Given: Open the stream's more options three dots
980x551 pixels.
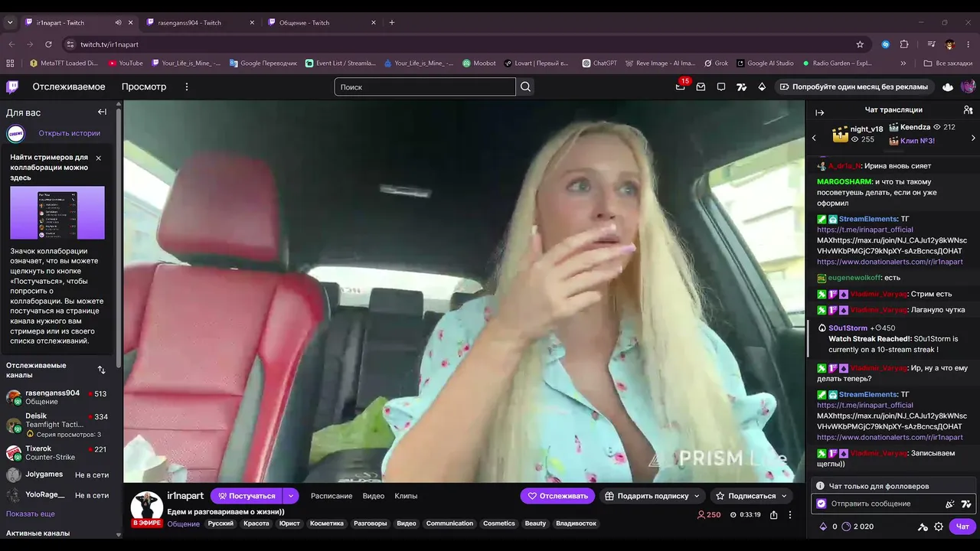Looking at the screenshot, I should tap(790, 515).
